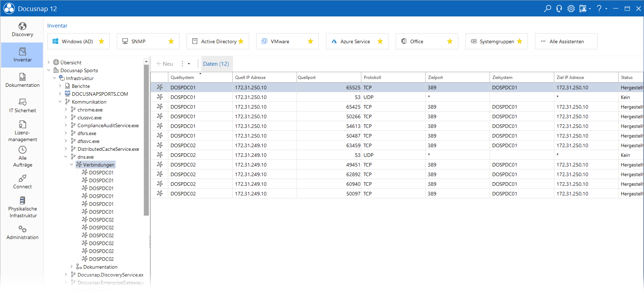The height and width of the screenshot is (303, 644).
Task: Open Connect in sidebar
Action: pyautogui.click(x=22, y=182)
